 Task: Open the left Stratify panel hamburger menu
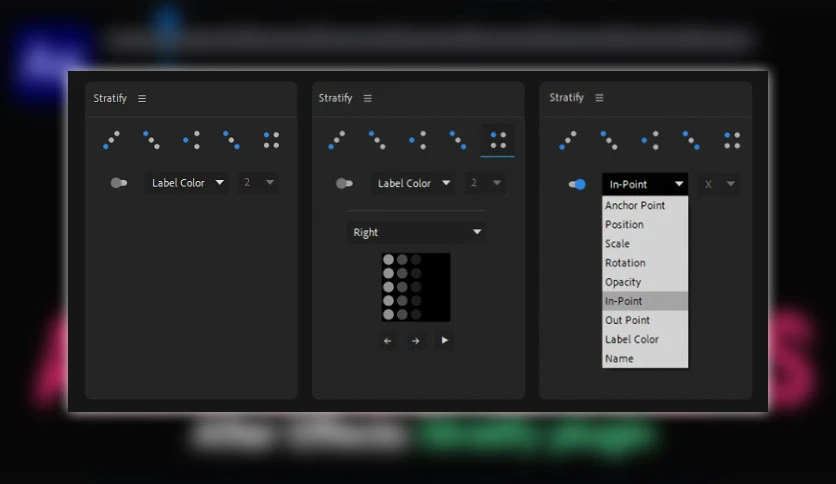click(142, 98)
